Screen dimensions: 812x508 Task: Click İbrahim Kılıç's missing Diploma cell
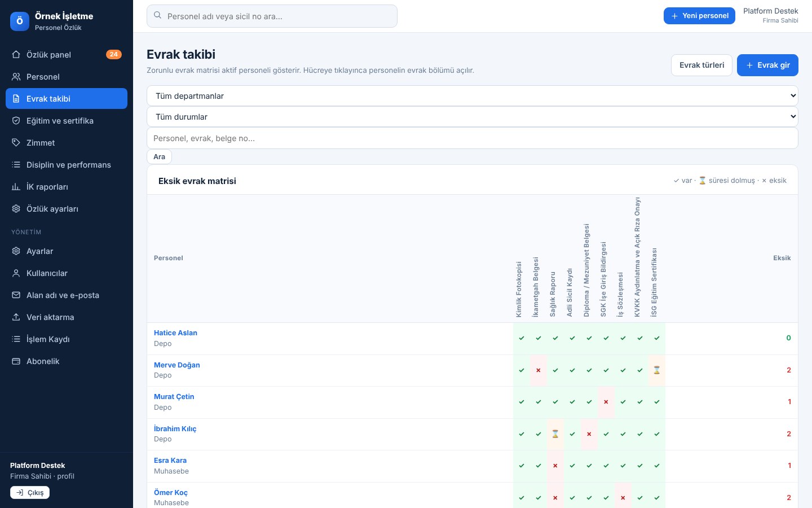click(589, 434)
